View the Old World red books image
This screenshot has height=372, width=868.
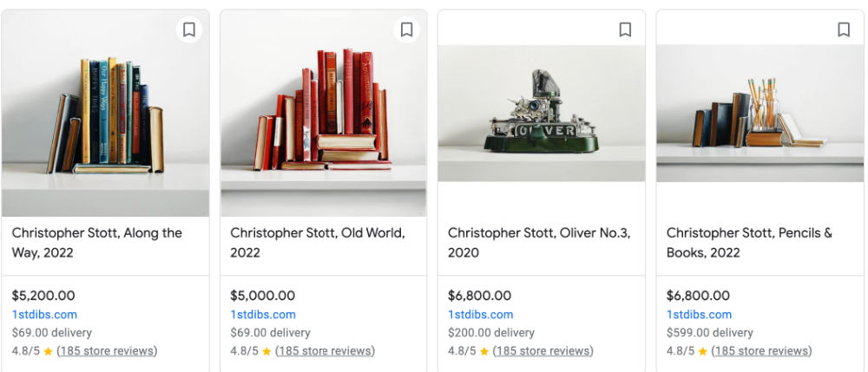coord(323,121)
